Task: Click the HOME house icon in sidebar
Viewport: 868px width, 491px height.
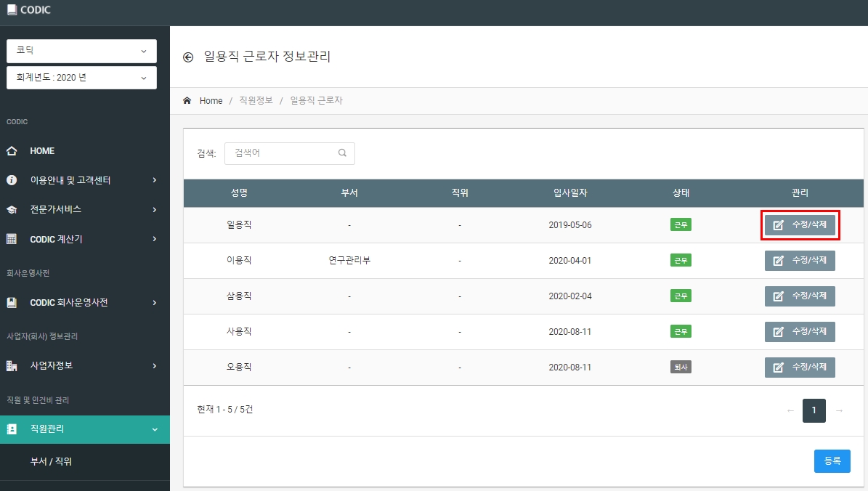Action: pos(12,150)
